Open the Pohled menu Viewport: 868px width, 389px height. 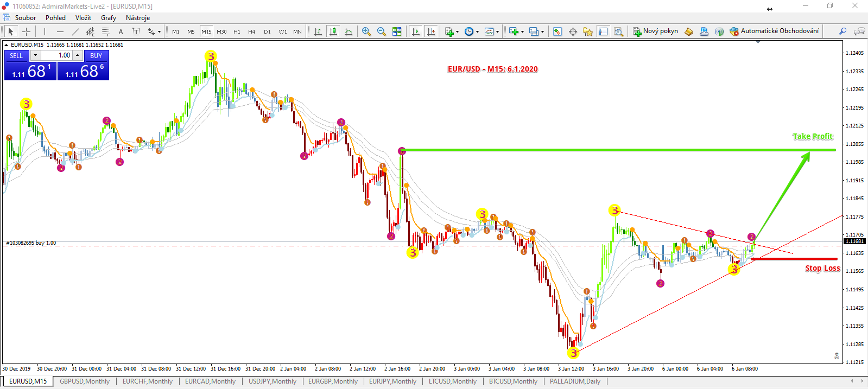click(x=55, y=18)
